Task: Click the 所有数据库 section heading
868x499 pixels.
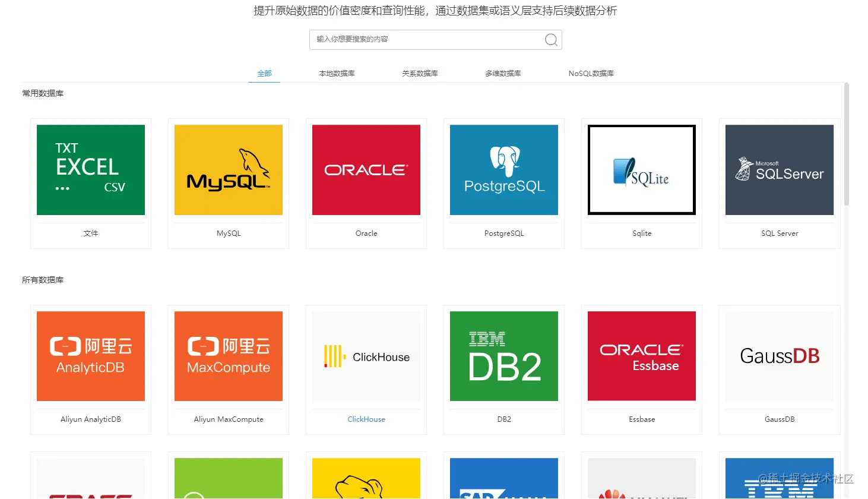Action: click(x=43, y=280)
